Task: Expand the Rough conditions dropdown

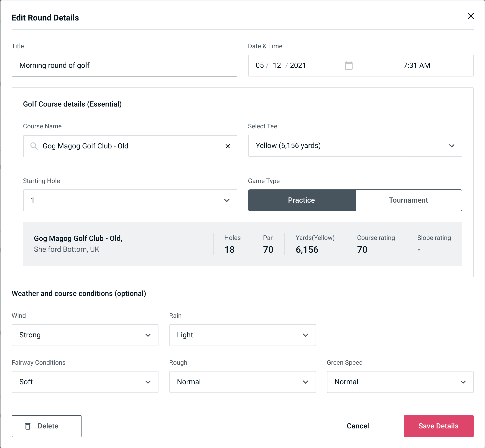Action: [242, 382]
